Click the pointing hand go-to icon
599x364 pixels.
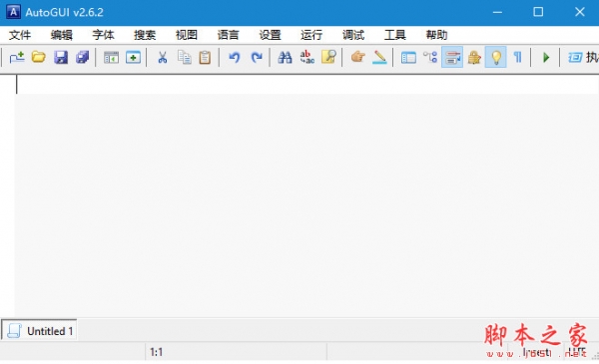pyautogui.click(x=358, y=57)
